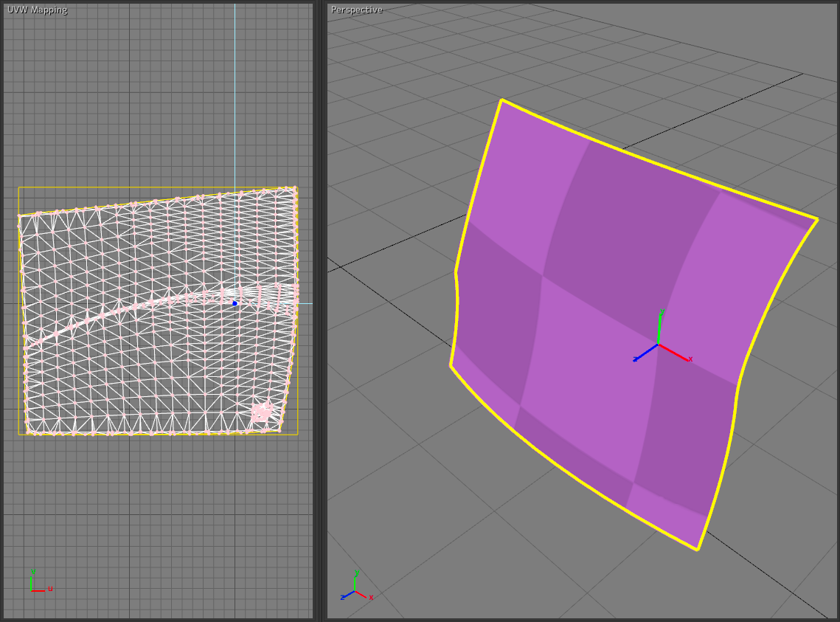Screen dimensions: 840x622
Task: Select the bottom-right corner vertex of UV mesh
Action: click(x=280, y=430)
